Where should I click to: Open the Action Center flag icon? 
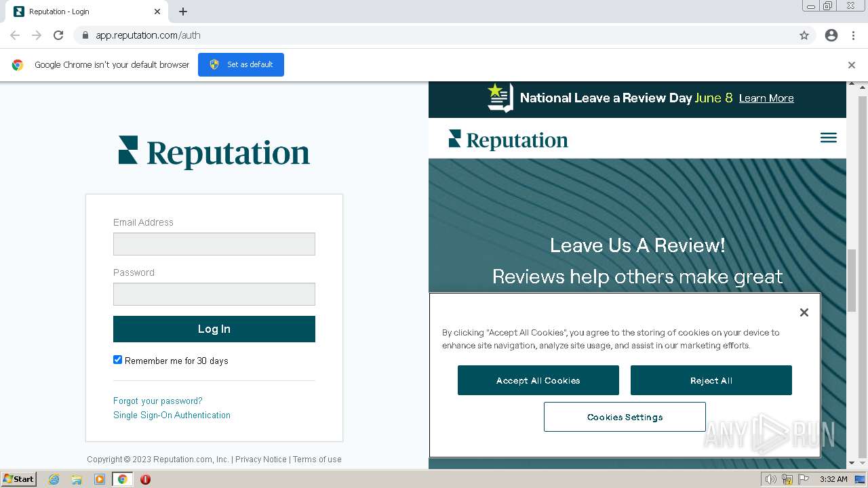(804, 479)
